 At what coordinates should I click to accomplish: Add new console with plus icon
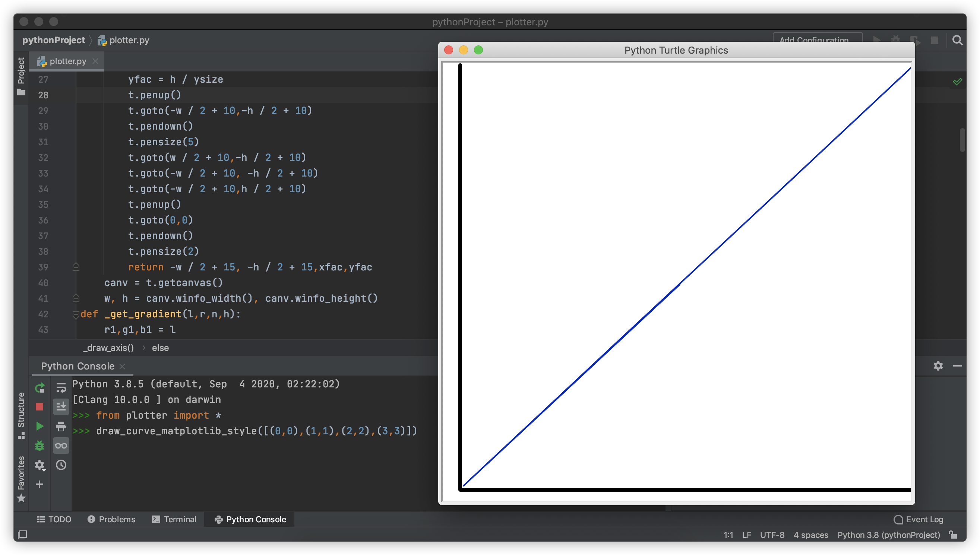click(x=39, y=485)
